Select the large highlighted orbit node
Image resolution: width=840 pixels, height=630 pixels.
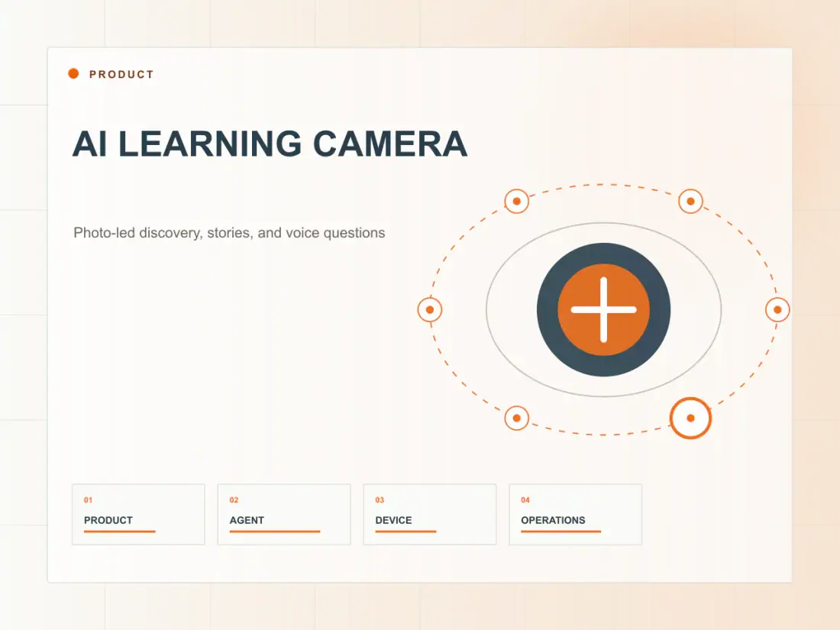(x=690, y=418)
